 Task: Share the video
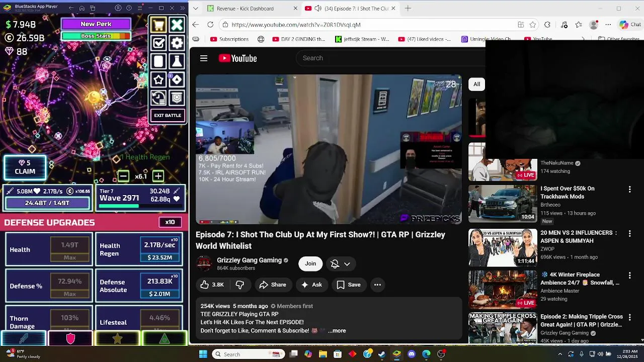pos(273,285)
